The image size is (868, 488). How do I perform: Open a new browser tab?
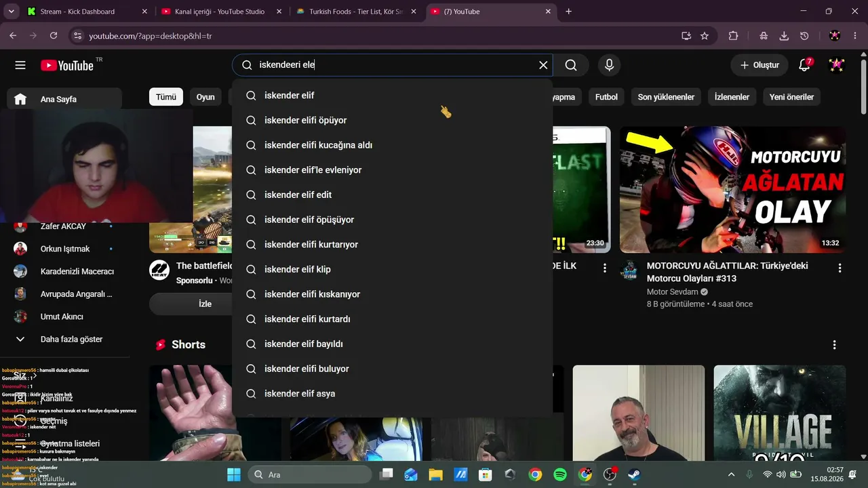tap(568, 12)
